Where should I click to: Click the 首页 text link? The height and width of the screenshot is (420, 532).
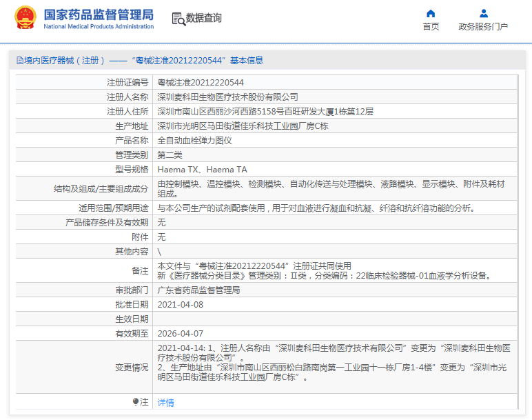431,26
